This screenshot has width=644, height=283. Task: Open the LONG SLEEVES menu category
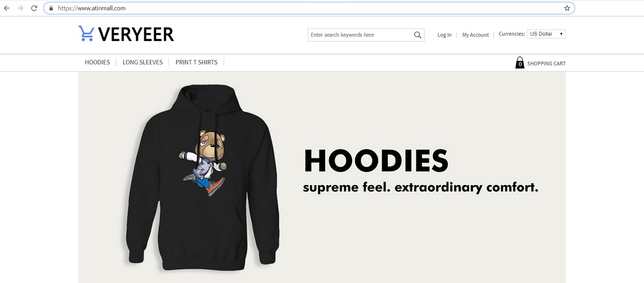[x=143, y=62]
